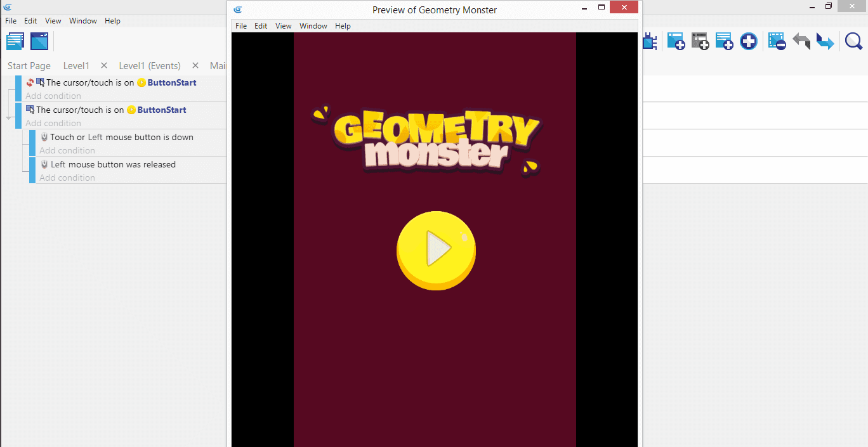Viewport: 868px width, 447px height.
Task: Open the View menu in Preview window
Action: pos(283,26)
